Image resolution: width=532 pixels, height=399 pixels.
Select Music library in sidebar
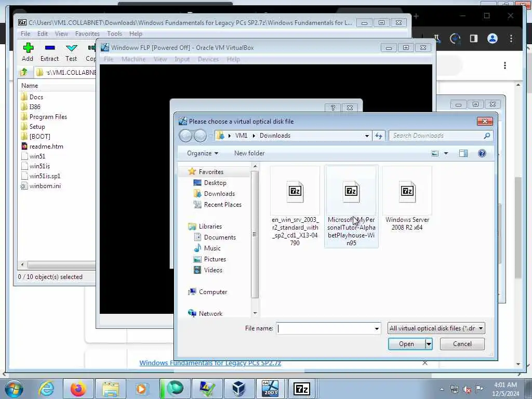coord(212,248)
